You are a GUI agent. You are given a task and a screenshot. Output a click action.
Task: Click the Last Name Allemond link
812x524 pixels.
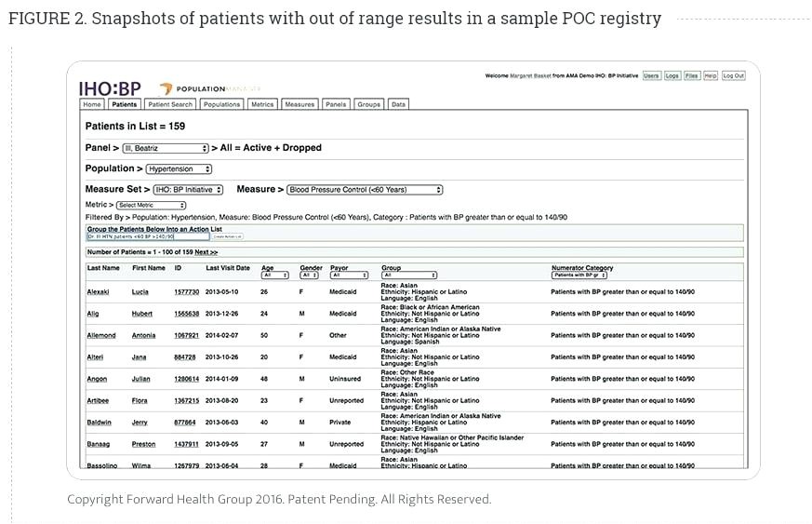(x=101, y=336)
